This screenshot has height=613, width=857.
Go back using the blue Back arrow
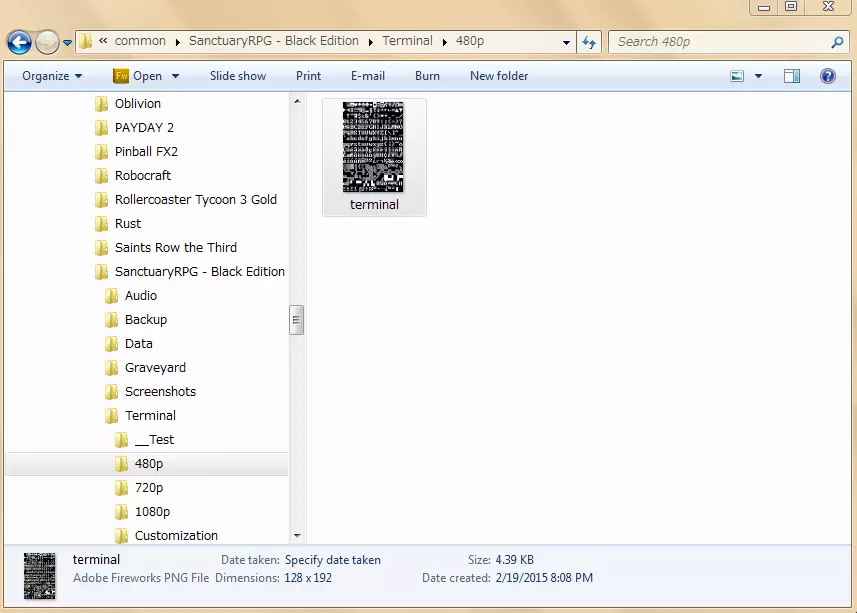tap(20, 42)
